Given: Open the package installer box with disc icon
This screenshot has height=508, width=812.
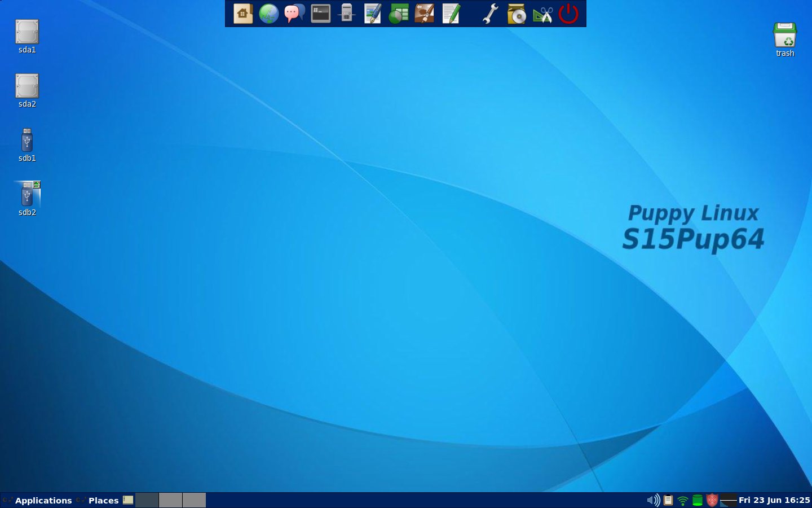Looking at the screenshot, I should click(517, 14).
